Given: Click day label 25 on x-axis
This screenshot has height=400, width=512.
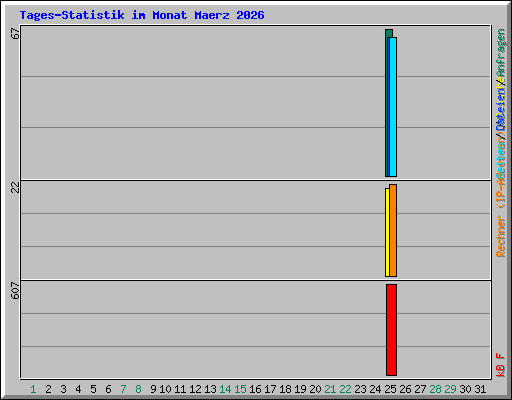Looking at the screenshot, I should pos(390,389).
